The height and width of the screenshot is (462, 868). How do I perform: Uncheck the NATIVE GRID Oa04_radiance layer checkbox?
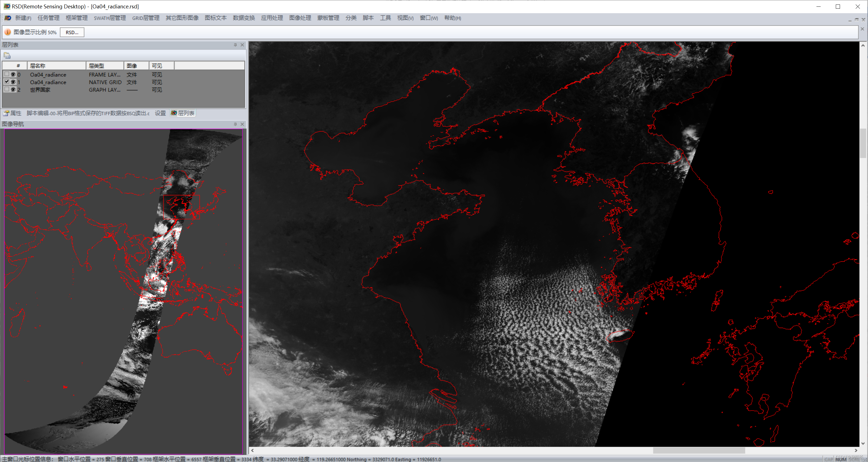(6, 82)
